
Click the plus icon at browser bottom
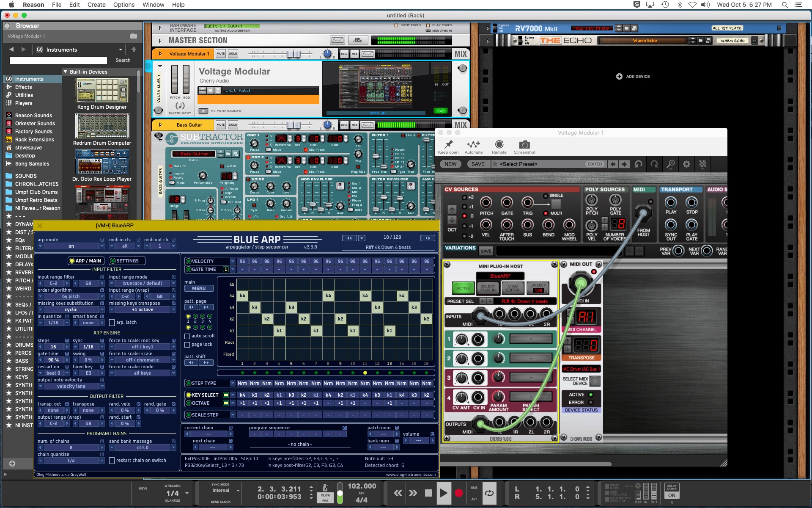[12, 464]
